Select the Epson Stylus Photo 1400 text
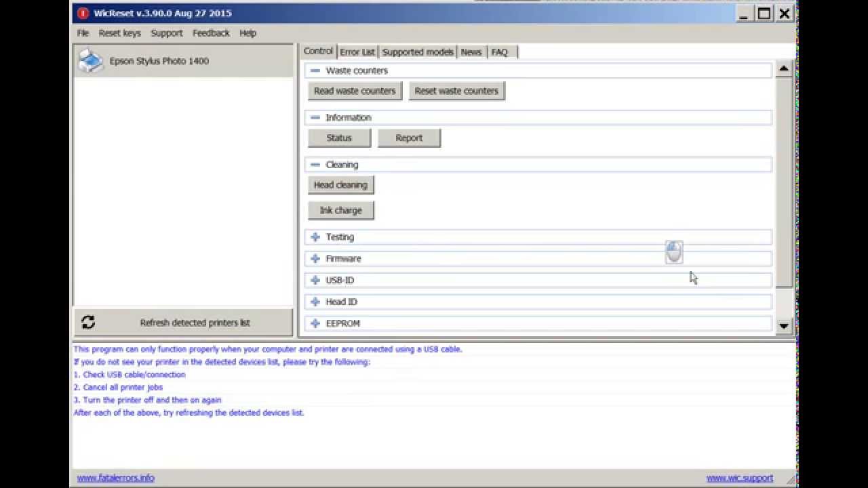 point(159,61)
